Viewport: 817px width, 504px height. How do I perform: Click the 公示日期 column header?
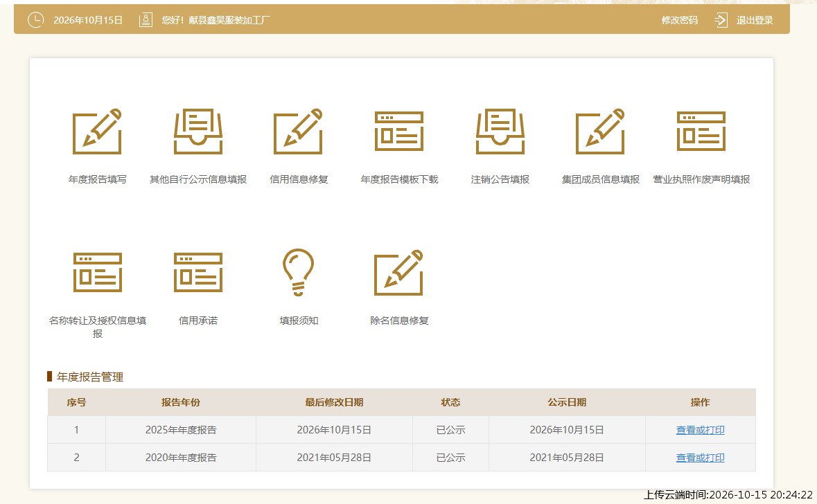point(567,402)
